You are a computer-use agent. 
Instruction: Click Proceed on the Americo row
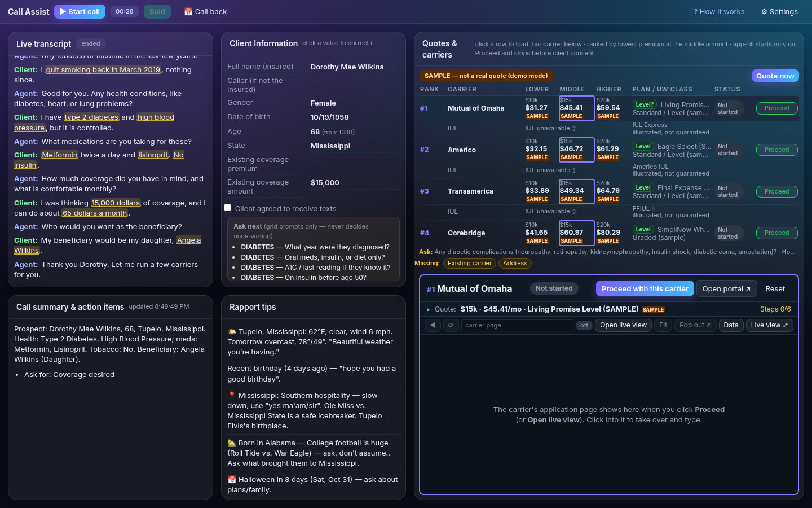coord(776,150)
